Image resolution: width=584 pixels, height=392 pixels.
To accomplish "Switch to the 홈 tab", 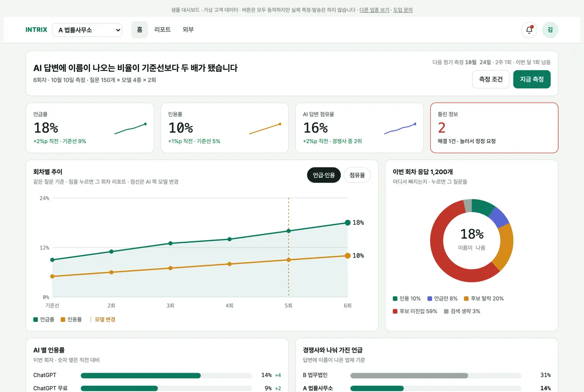I will (140, 30).
